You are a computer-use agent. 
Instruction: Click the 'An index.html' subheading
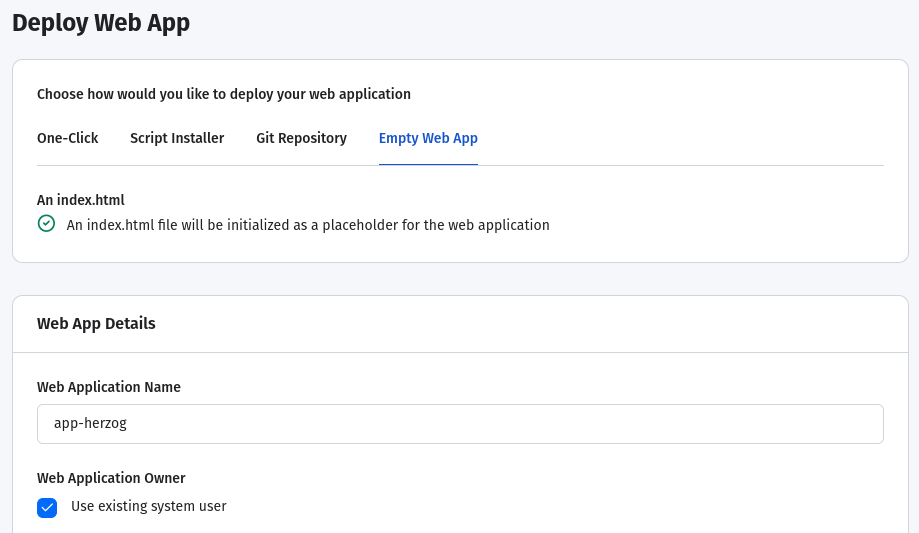click(x=81, y=200)
